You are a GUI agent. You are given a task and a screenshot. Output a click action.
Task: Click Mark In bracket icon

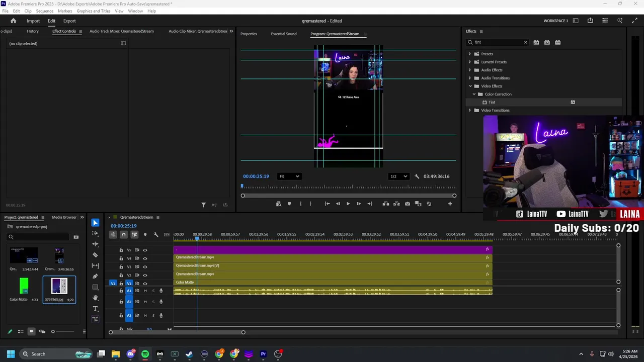[300, 204]
